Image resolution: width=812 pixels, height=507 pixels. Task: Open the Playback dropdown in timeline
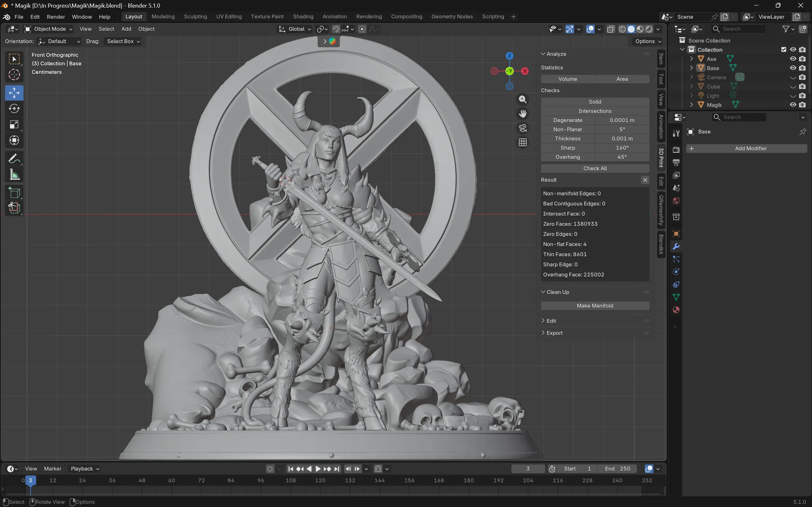[x=85, y=469]
